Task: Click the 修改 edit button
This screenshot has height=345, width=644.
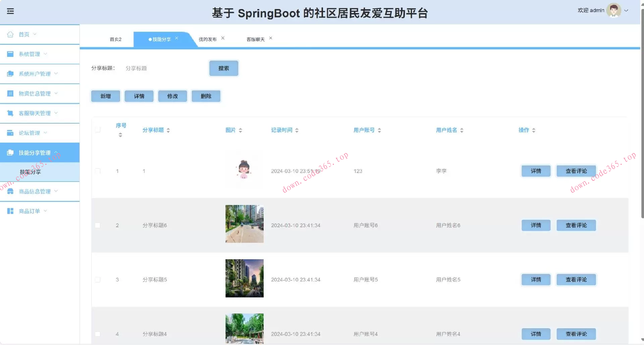Action: pyautogui.click(x=173, y=96)
